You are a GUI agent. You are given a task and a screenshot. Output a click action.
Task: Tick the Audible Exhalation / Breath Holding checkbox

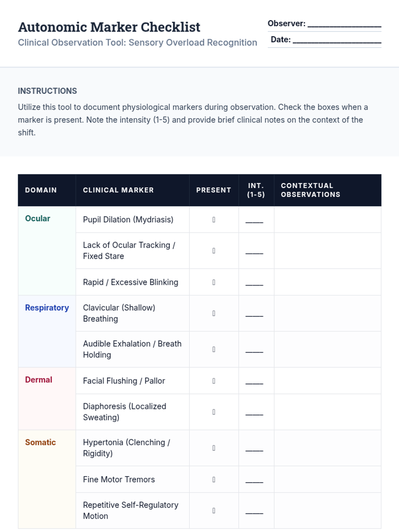214,349
